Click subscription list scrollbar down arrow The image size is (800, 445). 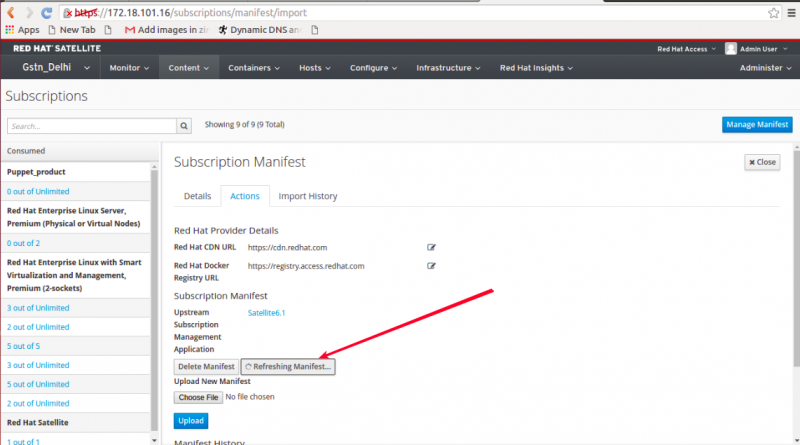point(155,440)
